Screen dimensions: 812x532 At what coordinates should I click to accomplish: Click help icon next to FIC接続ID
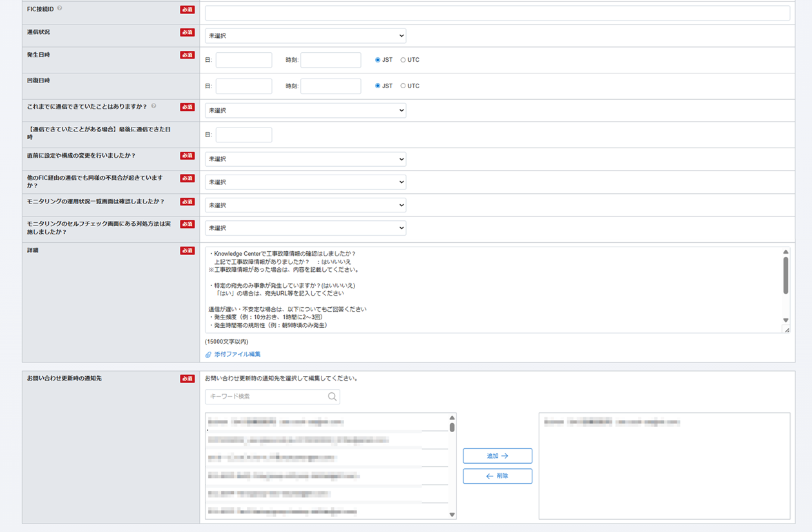60,8
